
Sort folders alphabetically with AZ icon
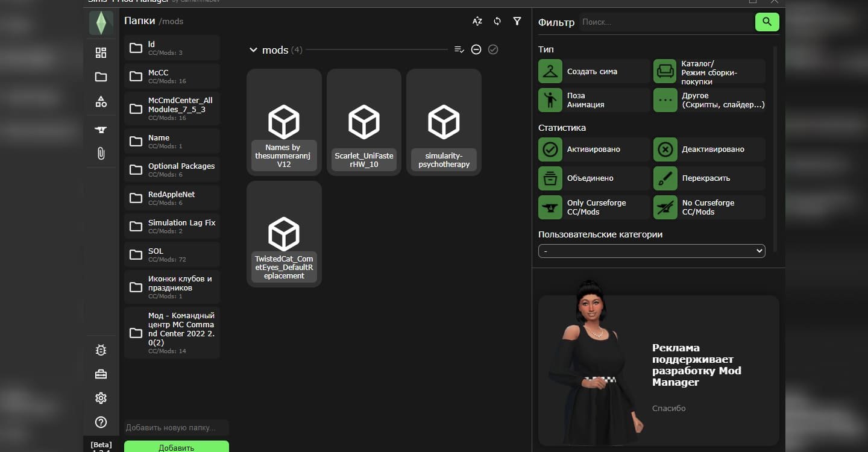point(477,21)
